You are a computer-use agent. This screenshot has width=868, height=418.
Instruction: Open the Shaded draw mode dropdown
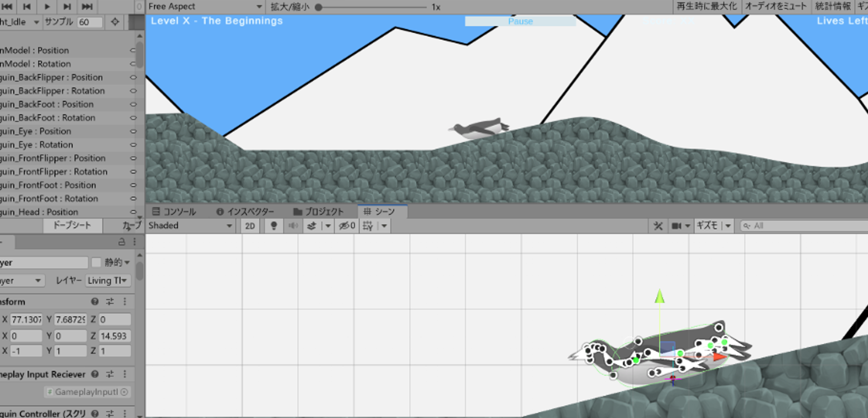click(x=190, y=226)
